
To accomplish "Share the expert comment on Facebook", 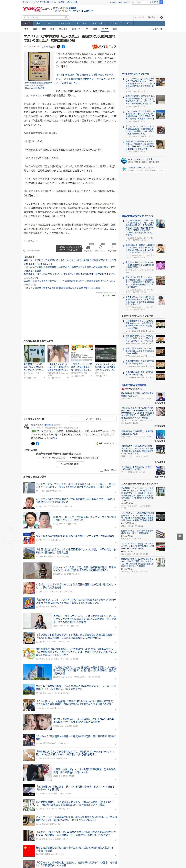I will 38,443.
